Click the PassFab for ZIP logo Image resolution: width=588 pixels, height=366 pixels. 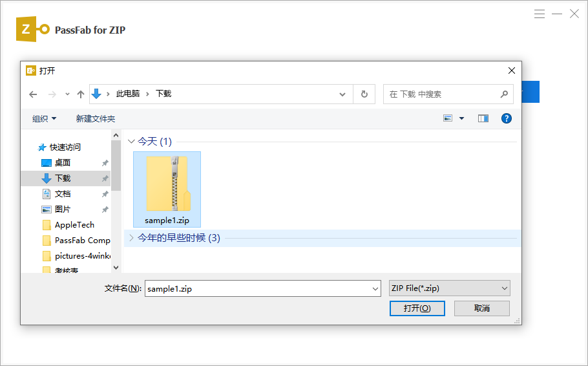[32, 29]
